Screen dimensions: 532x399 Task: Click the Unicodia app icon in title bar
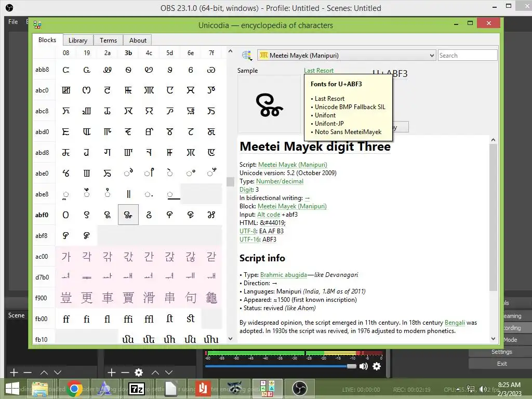(37, 25)
